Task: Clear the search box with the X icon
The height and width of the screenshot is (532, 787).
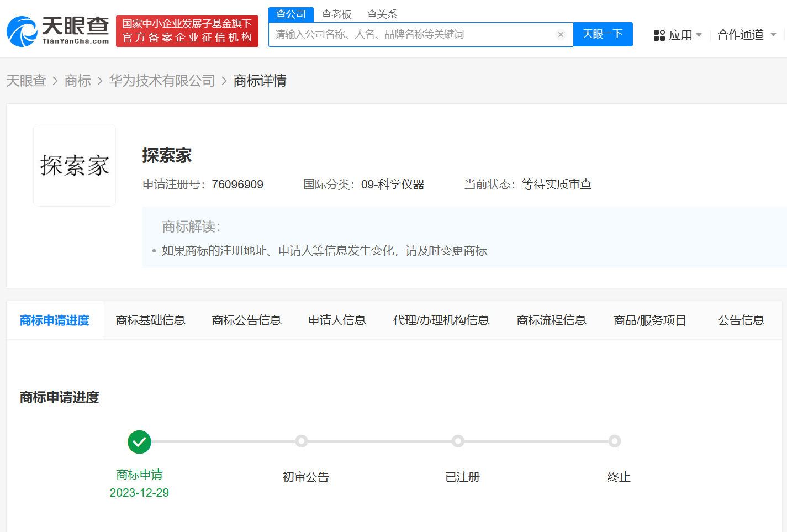Action: click(561, 35)
